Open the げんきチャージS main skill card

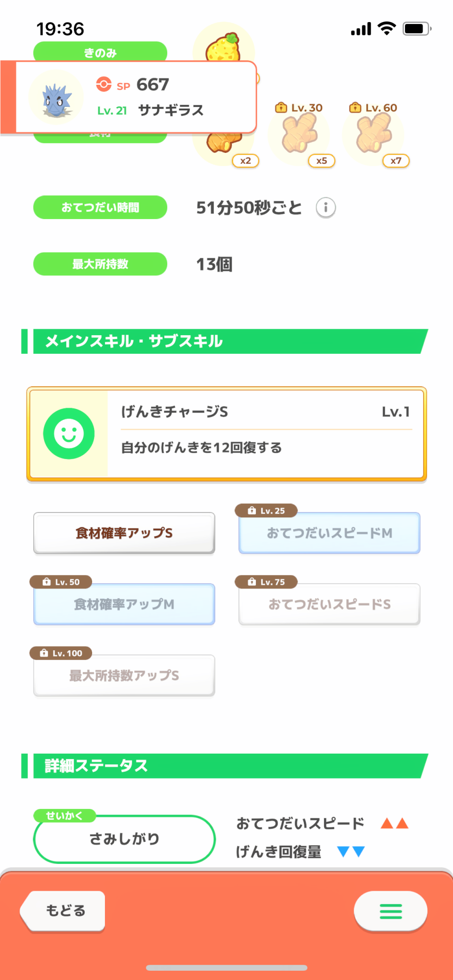tap(265, 433)
